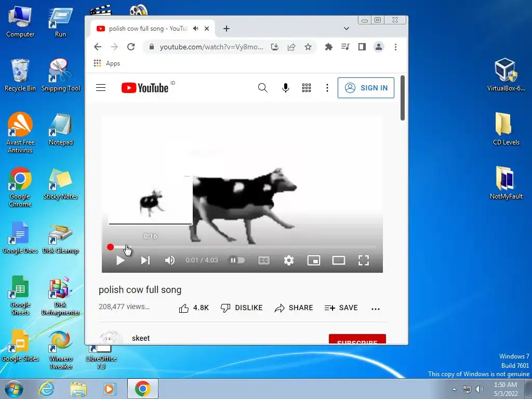Select the NotMyFault desktop folder

pyautogui.click(x=506, y=183)
